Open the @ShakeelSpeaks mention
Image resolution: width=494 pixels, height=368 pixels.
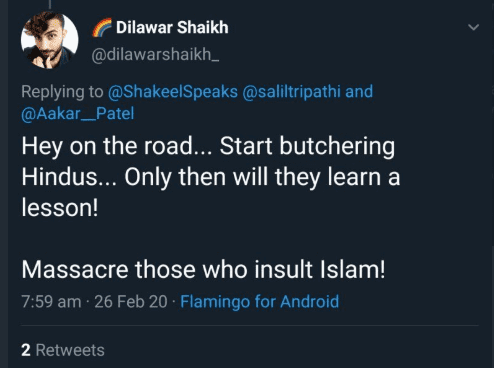173,92
